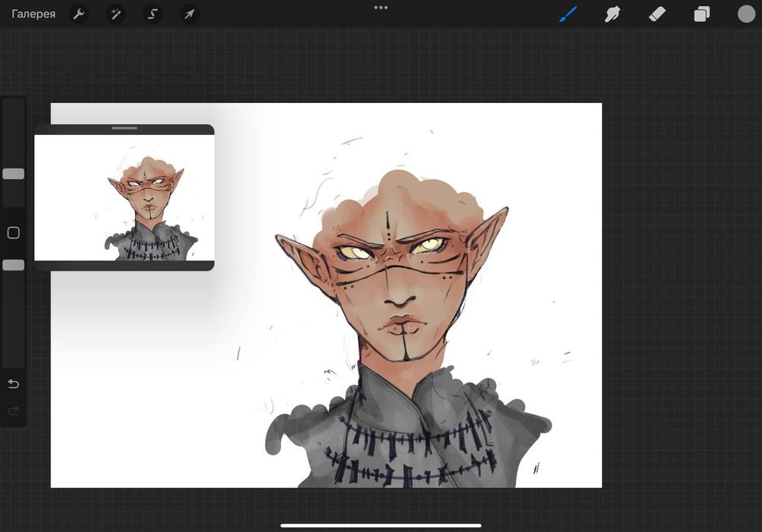Open the three-dot multitasking menu at top

point(381,8)
